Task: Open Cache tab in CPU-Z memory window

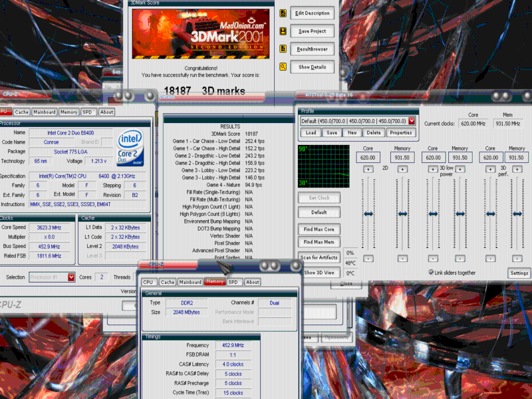Action: click(168, 282)
